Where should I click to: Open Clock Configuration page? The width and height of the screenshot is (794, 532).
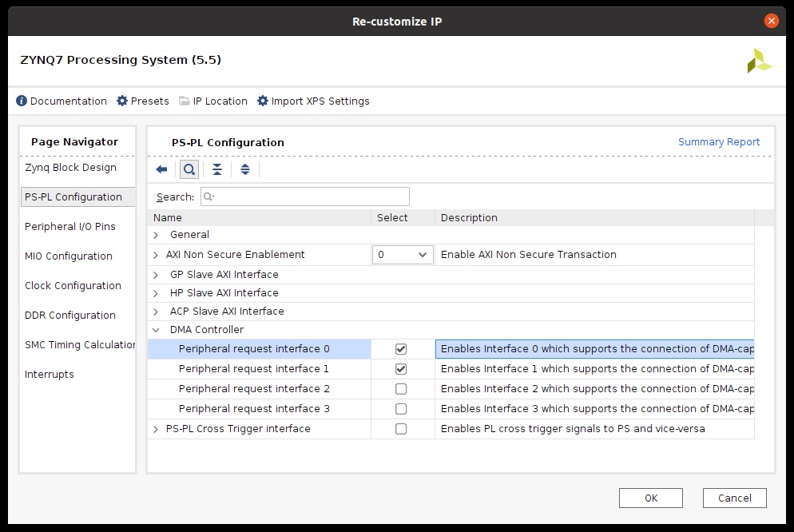73,285
